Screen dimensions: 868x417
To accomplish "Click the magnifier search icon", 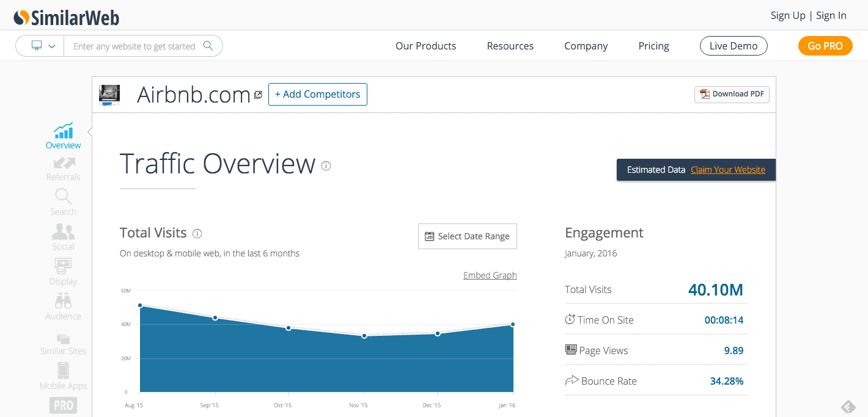I will coord(208,46).
